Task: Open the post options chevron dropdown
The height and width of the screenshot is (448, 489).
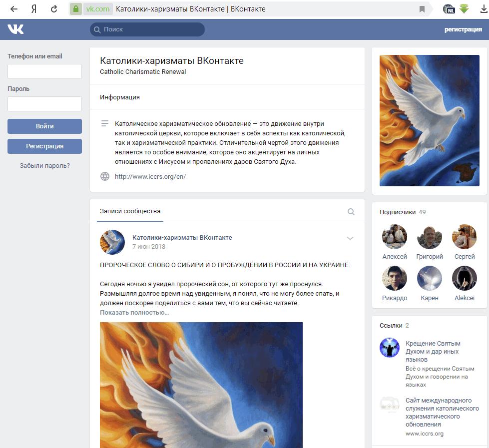Action: [x=350, y=239]
